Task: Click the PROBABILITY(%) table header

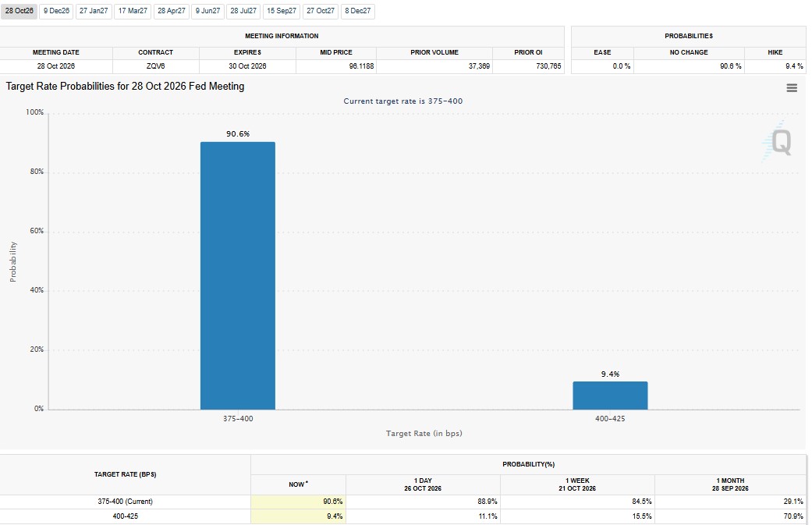Action: click(528, 464)
